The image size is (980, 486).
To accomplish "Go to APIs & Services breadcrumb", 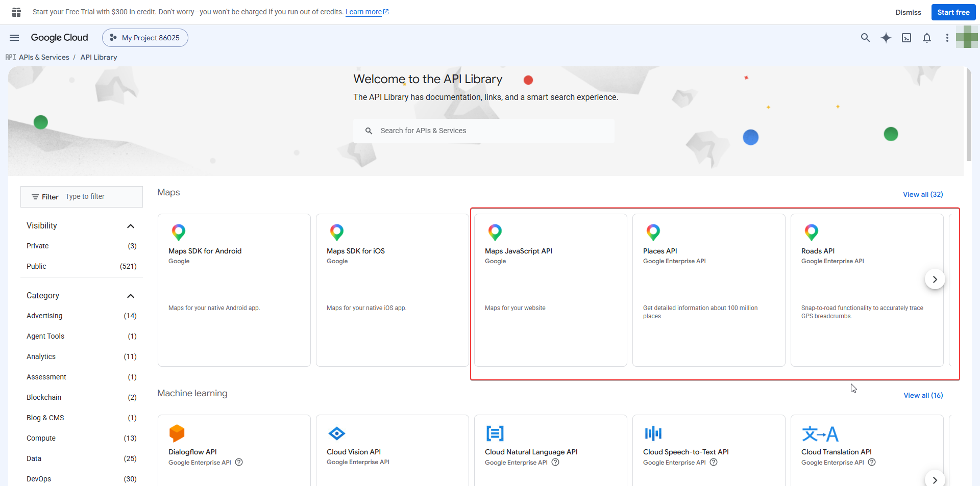I will pos(44,57).
